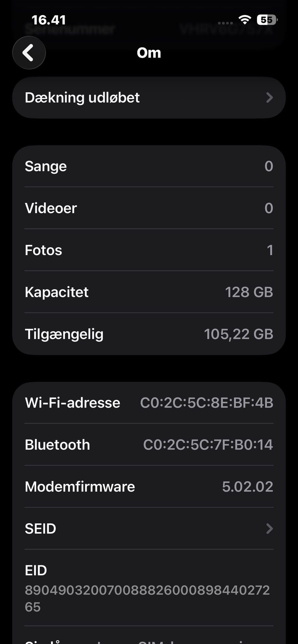Open the SEID row

(x=149, y=529)
